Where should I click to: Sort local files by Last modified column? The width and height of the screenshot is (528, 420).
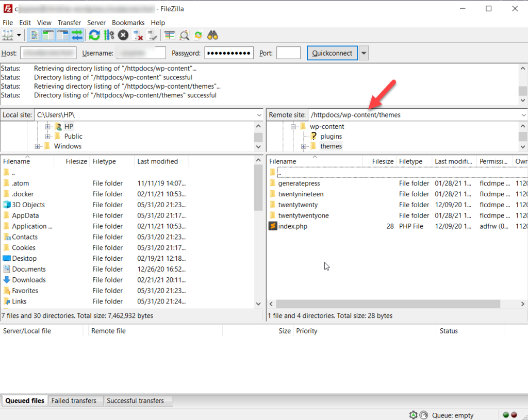point(161,161)
